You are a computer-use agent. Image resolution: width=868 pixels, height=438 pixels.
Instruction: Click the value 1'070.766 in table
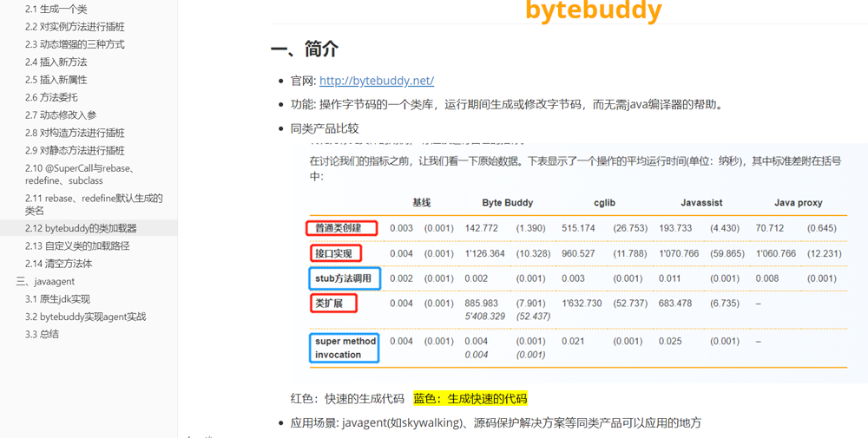[x=679, y=254]
